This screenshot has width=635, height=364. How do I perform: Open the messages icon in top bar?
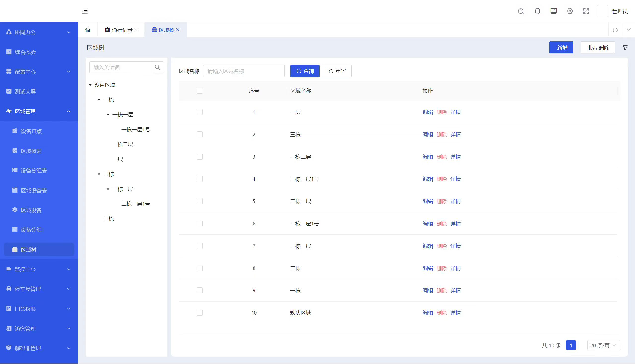554,11
